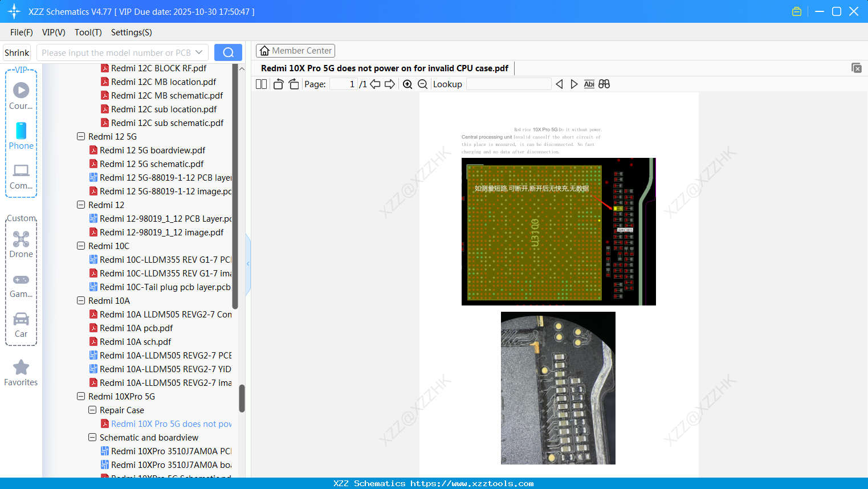Open the Favorites star panel

click(21, 372)
